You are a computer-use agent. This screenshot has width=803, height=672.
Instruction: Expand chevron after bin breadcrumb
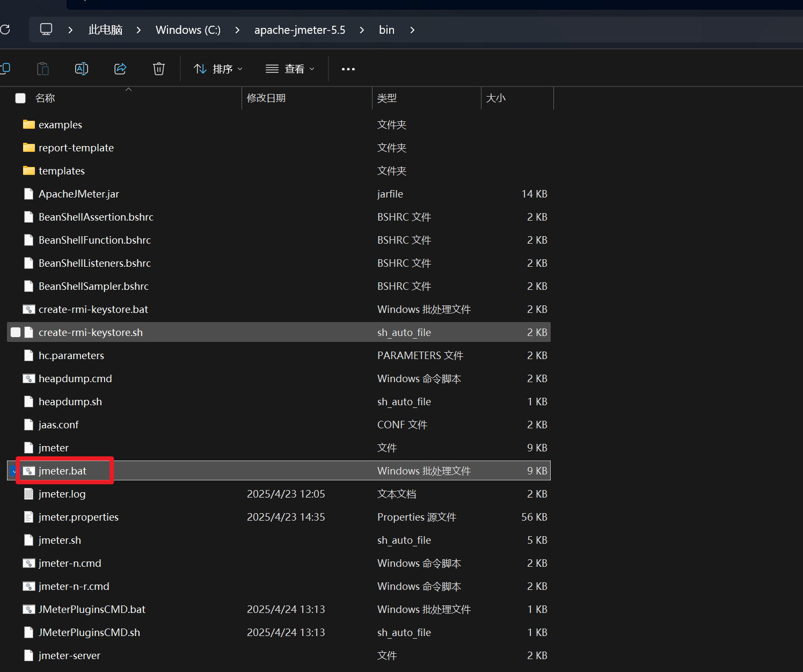(x=412, y=30)
